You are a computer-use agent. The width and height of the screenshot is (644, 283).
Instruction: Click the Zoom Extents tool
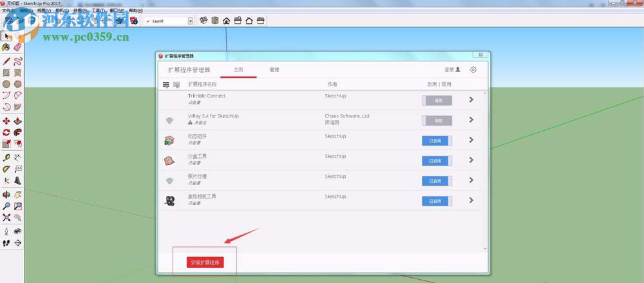[6, 217]
